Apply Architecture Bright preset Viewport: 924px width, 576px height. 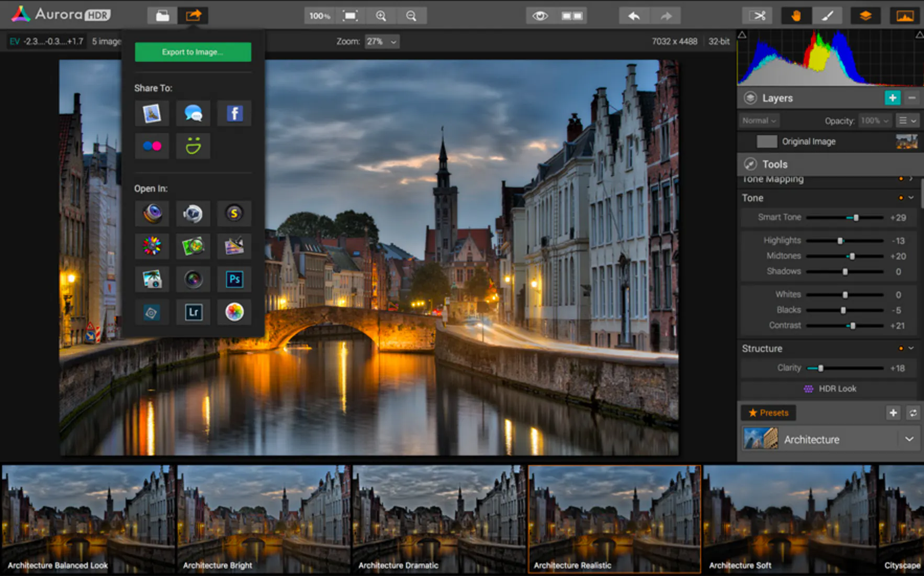(263, 519)
